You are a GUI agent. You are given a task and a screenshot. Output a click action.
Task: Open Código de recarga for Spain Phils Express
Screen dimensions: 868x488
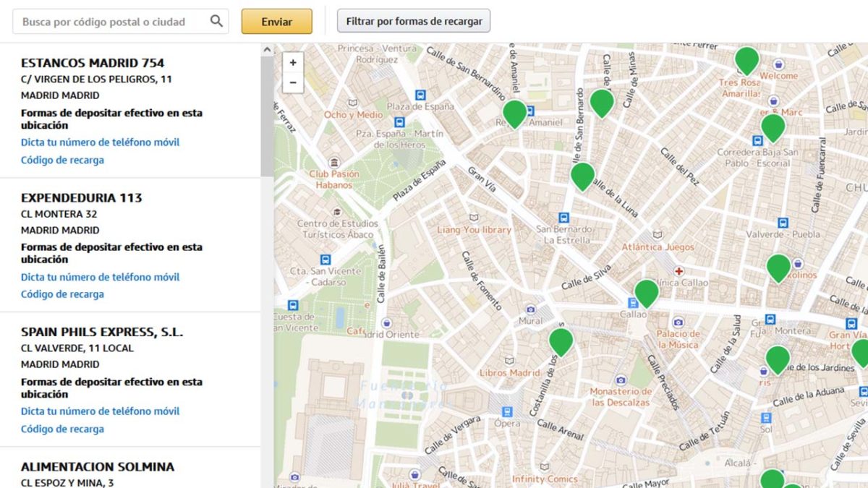coord(62,429)
